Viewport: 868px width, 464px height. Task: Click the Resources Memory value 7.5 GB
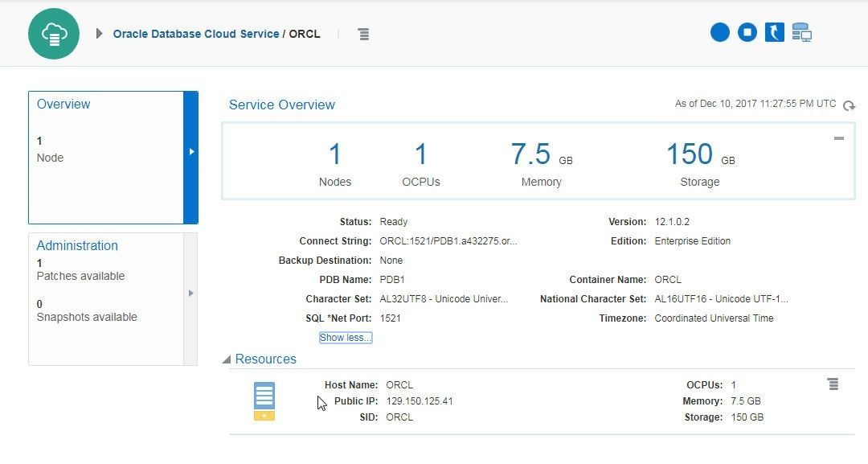coord(746,401)
